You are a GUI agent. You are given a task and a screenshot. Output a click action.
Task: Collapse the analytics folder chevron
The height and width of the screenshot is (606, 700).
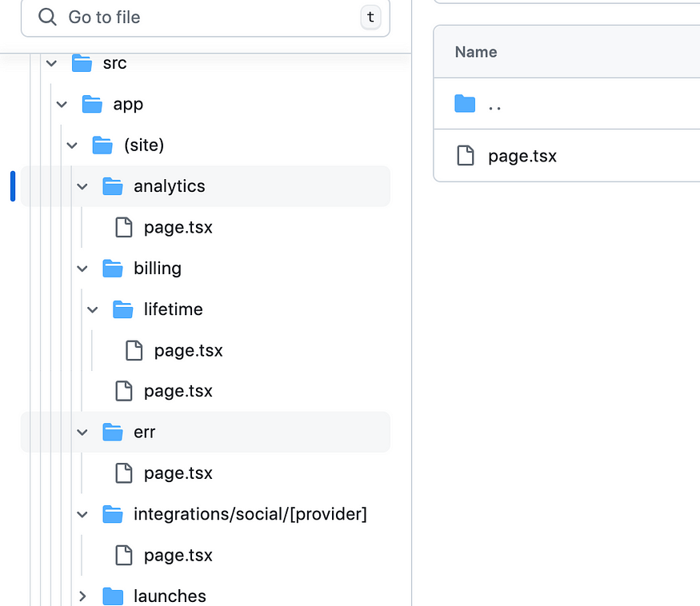82,186
